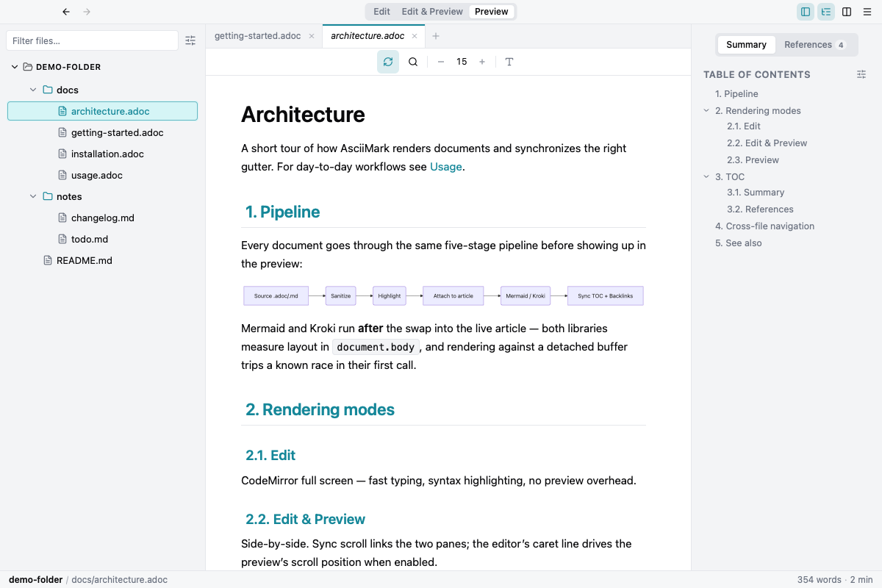
Task: Collapse the TOC section chevron
Action: point(707,177)
